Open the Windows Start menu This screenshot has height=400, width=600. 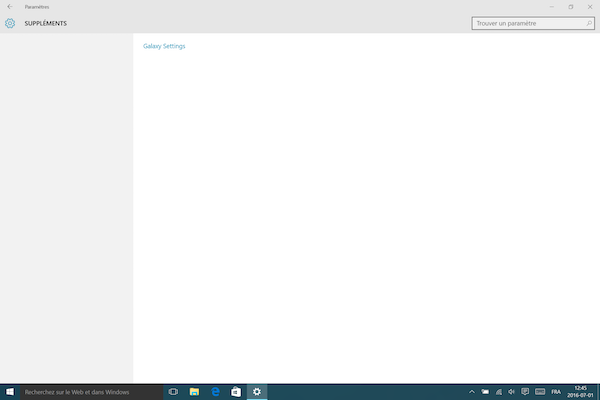click(x=10, y=392)
